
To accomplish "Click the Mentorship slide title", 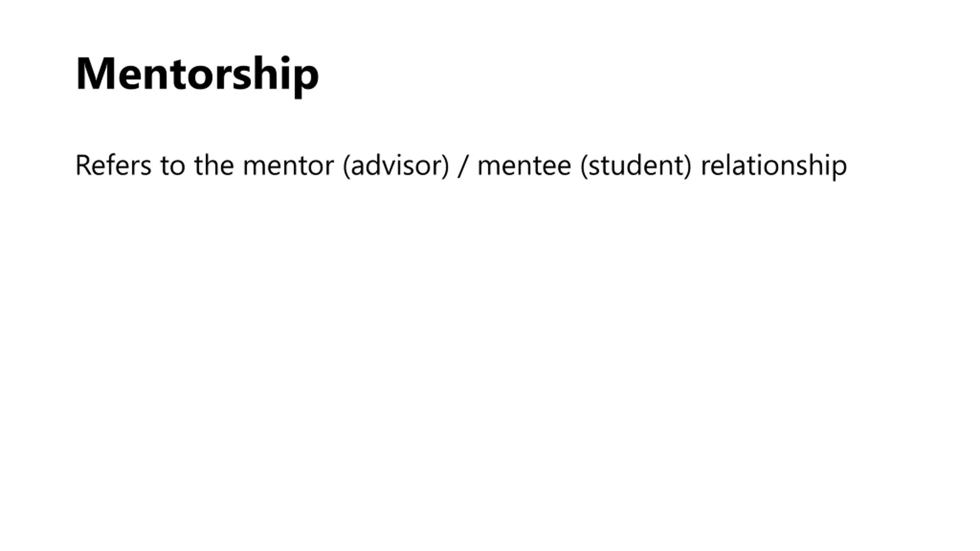I will (x=197, y=74).
